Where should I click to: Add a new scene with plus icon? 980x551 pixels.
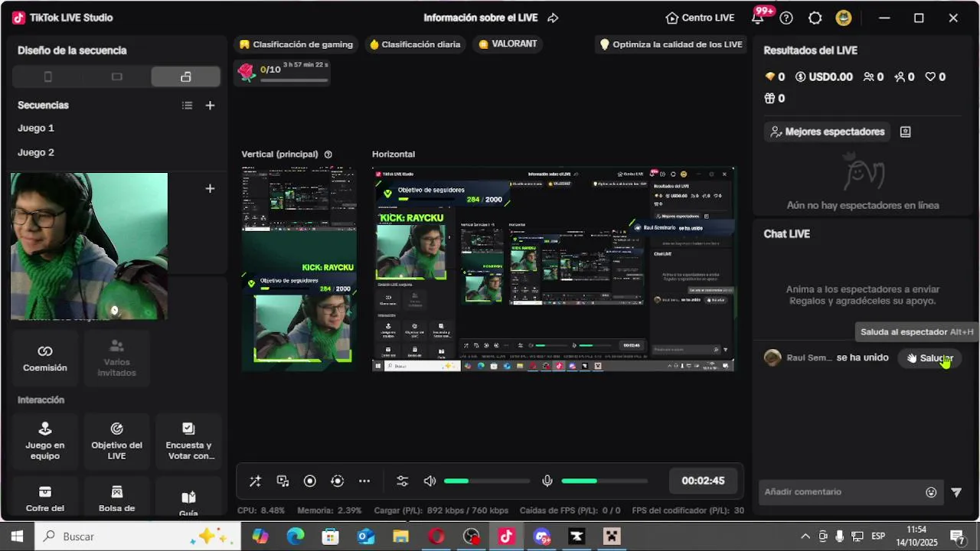210,106
